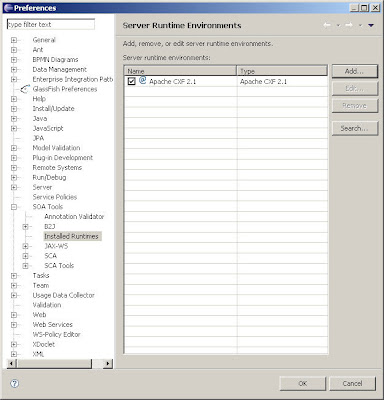
Task: Expand the Ant tree node
Action: pyautogui.click(x=14, y=50)
